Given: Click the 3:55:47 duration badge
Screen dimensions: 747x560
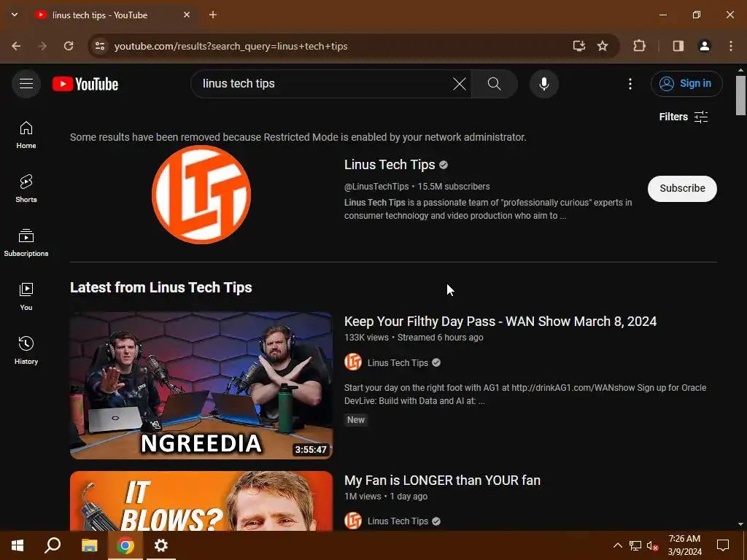Looking at the screenshot, I should coord(311,449).
